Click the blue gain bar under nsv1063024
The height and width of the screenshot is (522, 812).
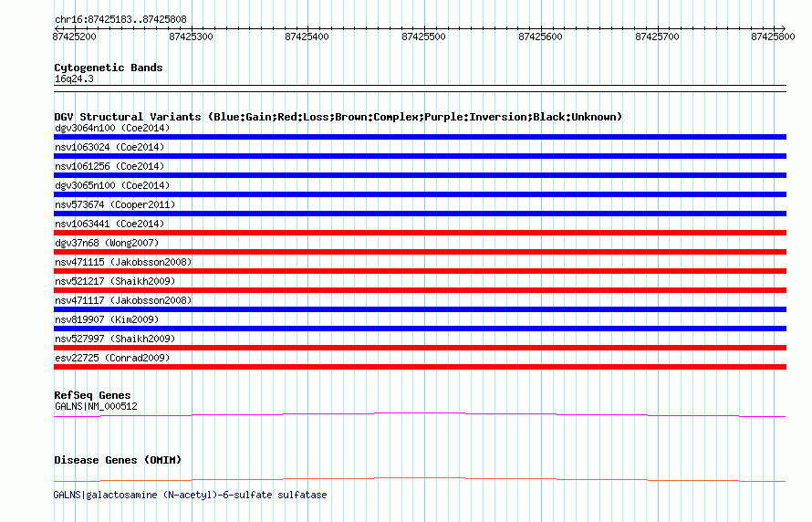click(420, 156)
